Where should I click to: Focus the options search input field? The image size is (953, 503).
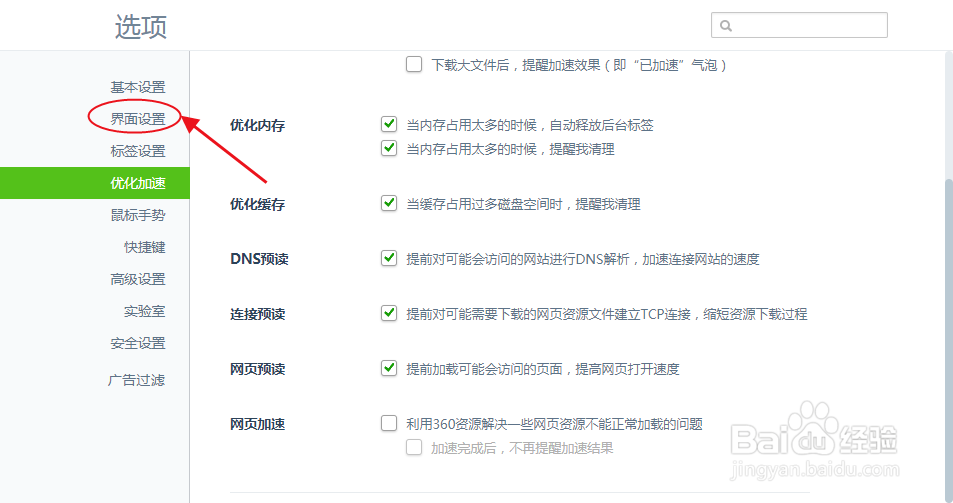coord(799,25)
